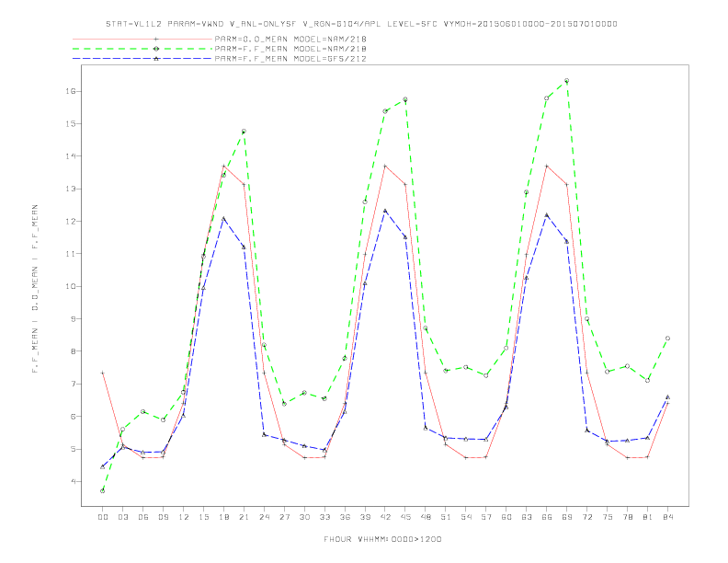The height and width of the screenshot is (563, 728).
Task: Click x-axis forecast hour label 09
Action: pos(163,517)
